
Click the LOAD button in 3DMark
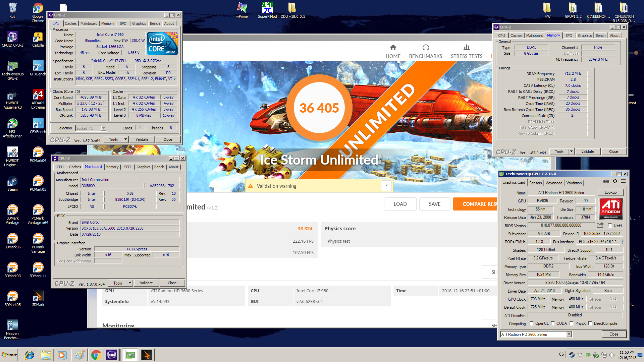400,204
